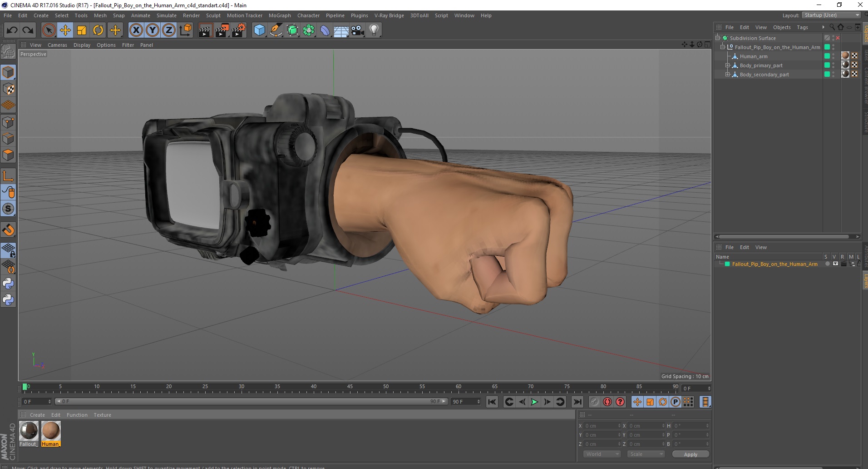The image size is (868, 469).
Task: Toggle the coordinate system icon
Action: [x=185, y=30]
